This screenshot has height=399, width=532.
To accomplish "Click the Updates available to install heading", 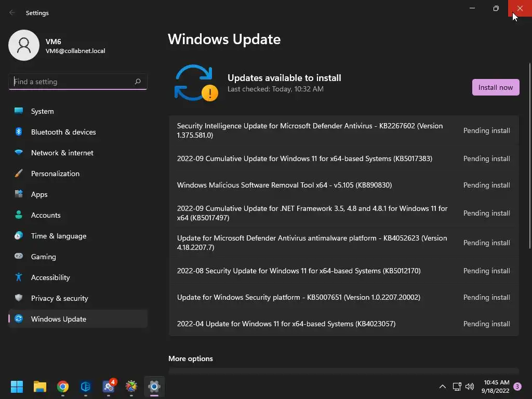I will [284, 78].
